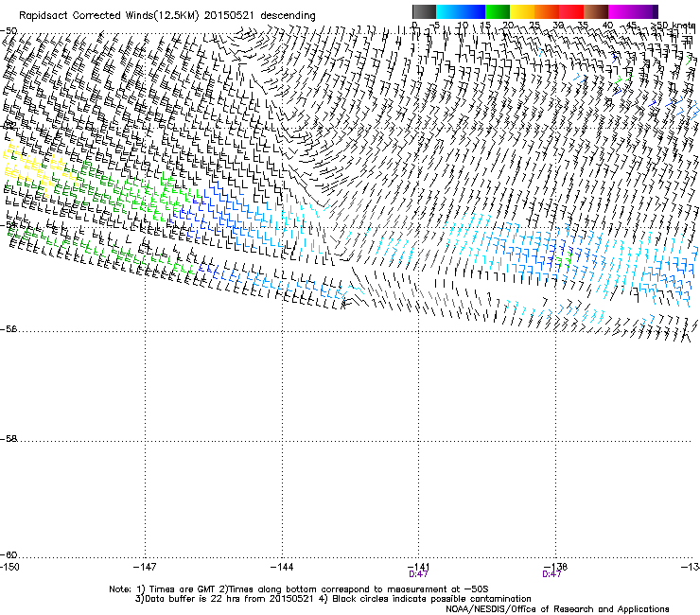Click the '-58' latitude axis label

click(9, 439)
